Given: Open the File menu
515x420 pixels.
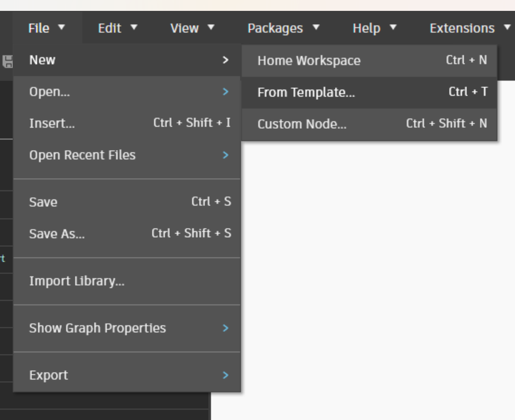Looking at the screenshot, I should coord(47,28).
